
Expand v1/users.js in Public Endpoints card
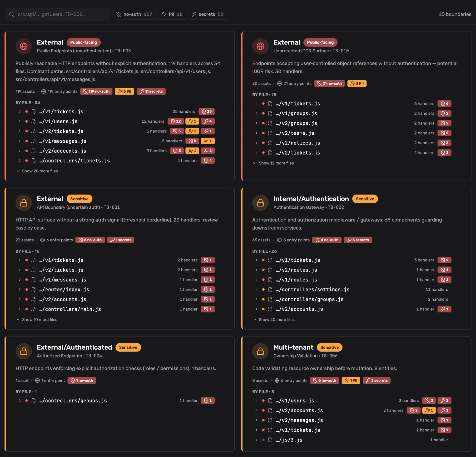pyautogui.click(x=20, y=121)
